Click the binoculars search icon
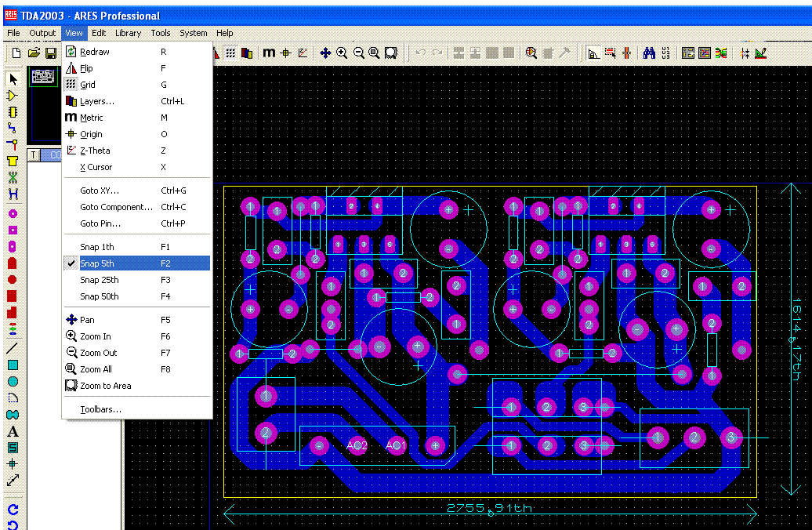 (649, 53)
